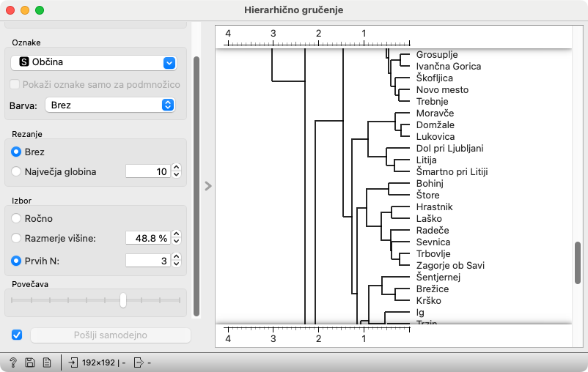Toggle the automatic send checkbox
Screen dimensions: 588x372
[18, 335]
